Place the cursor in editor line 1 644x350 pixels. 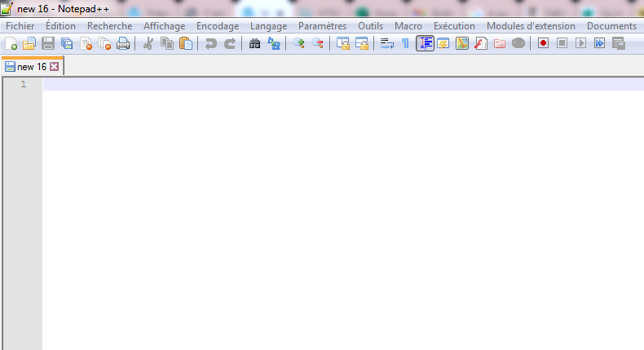(343, 84)
